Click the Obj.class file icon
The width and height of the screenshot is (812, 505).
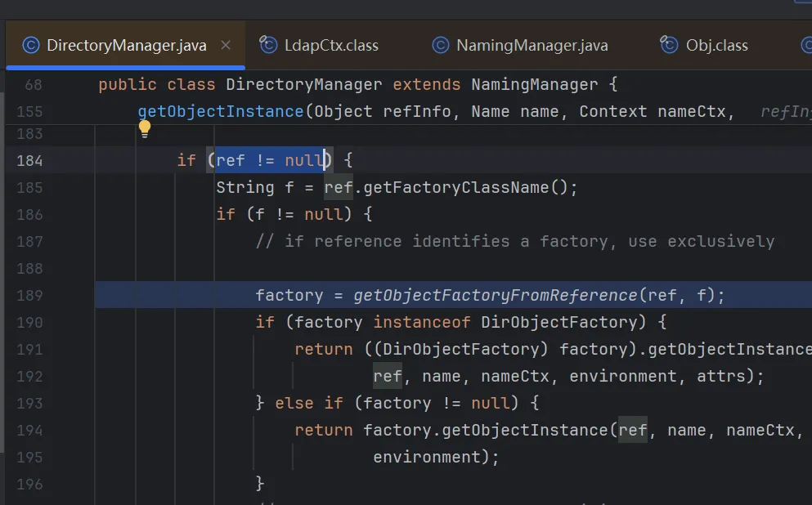pyautogui.click(x=669, y=44)
